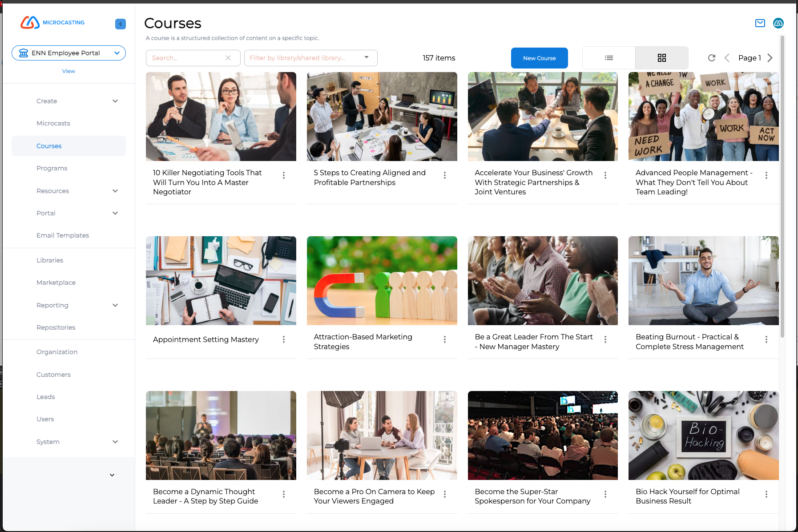
Task: Clear the search field
Action: (x=228, y=58)
